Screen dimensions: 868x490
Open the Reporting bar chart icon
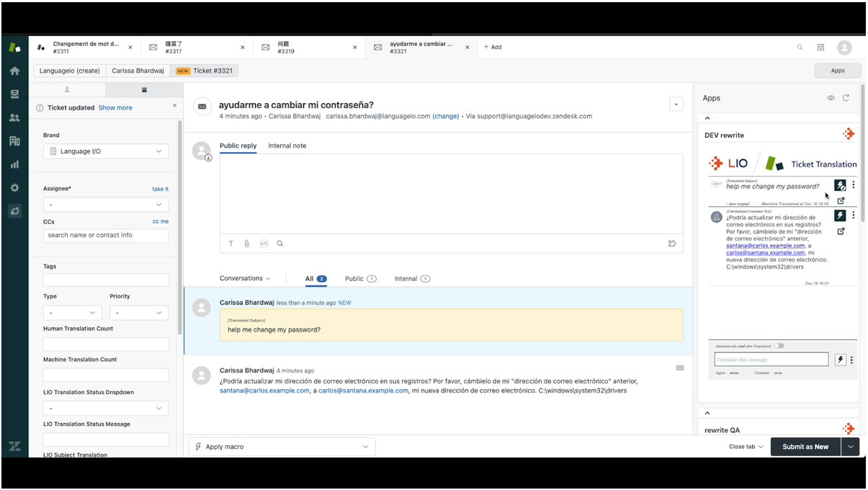14,164
